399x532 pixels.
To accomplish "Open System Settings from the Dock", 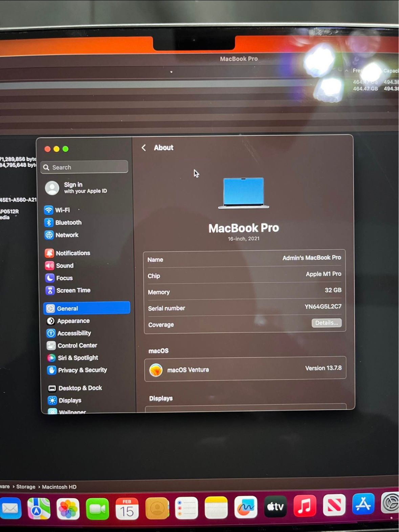I will pyautogui.click(x=390, y=503).
